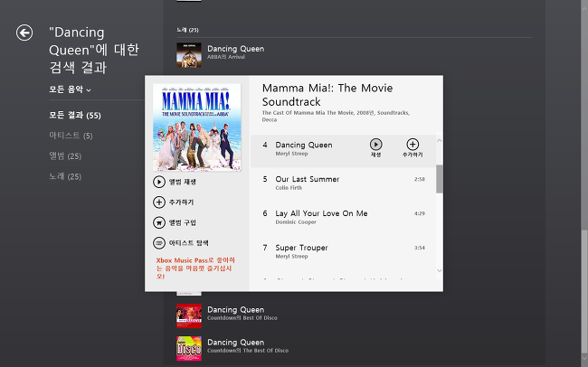Select the Our Last Summer track
This screenshot has height=367, width=588.
(343, 183)
